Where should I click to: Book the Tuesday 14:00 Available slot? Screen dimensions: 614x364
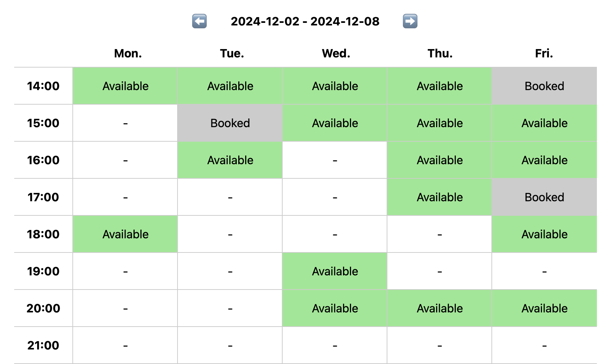pyautogui.click(x=230, y=86)
